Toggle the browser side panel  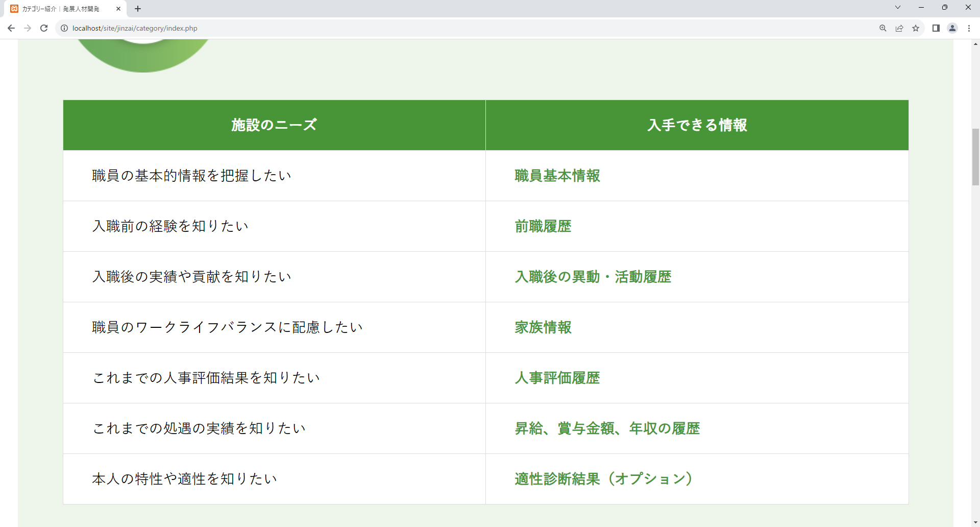click(x=936, y=28)
